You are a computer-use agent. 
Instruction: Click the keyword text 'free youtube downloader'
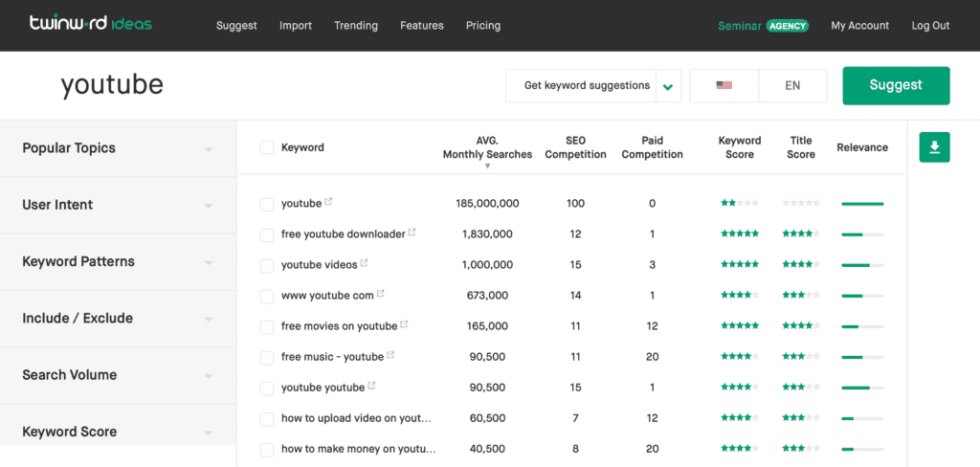[344, 234]
